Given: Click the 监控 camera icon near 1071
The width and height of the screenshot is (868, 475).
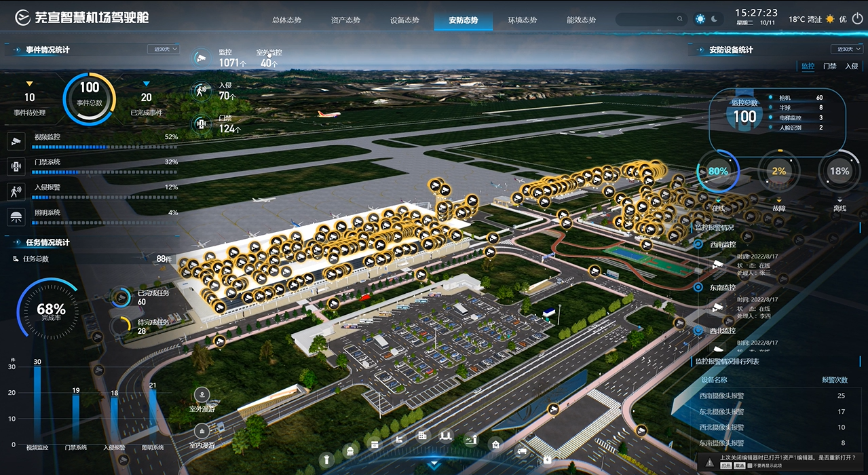Looking at the screenshot, I should point(200,58).
